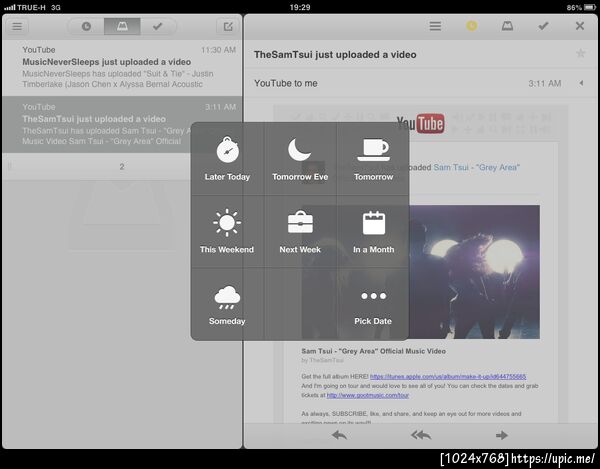This screenshot has height=469, width=600.
Task: Delete message with the X icon
Action: pos(580,26)
